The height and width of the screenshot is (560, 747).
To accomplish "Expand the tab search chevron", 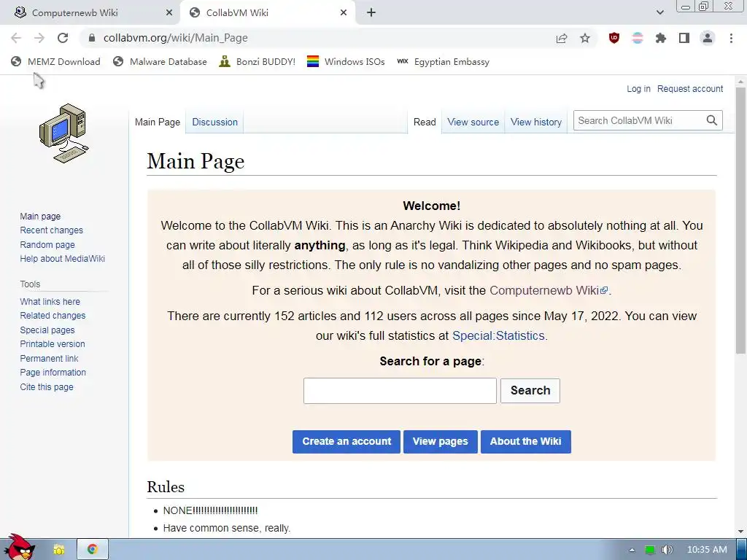I will [x=659, y=13].
